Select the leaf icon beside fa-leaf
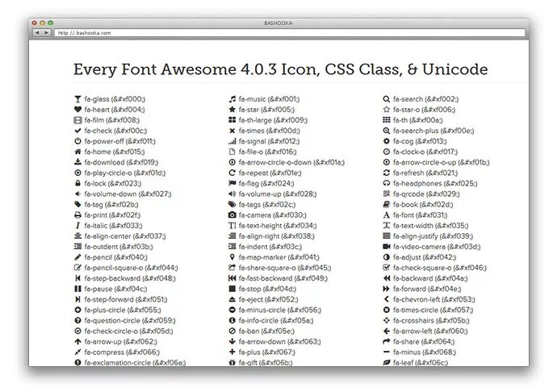557x392 pixels. click(387, 362)
